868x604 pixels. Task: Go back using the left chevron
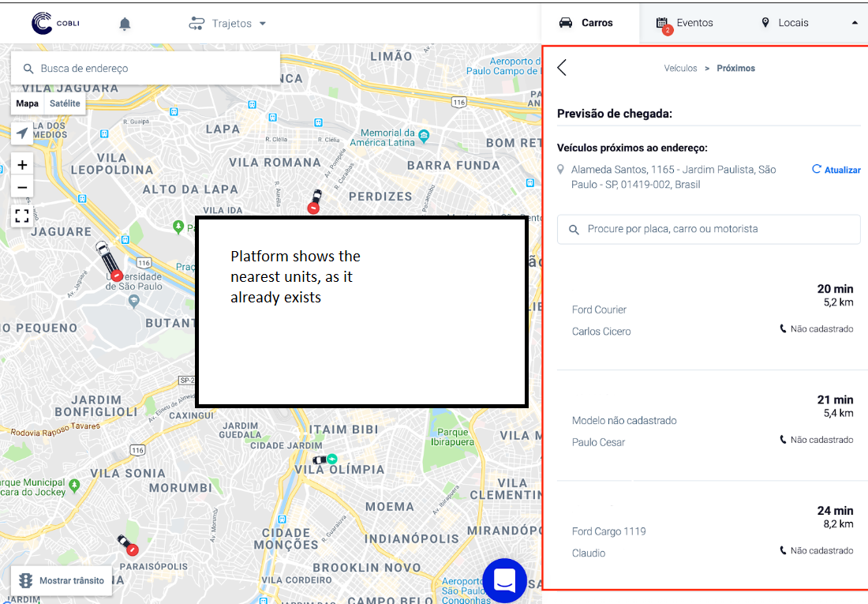pyautogui.click(x=562, y=68)
